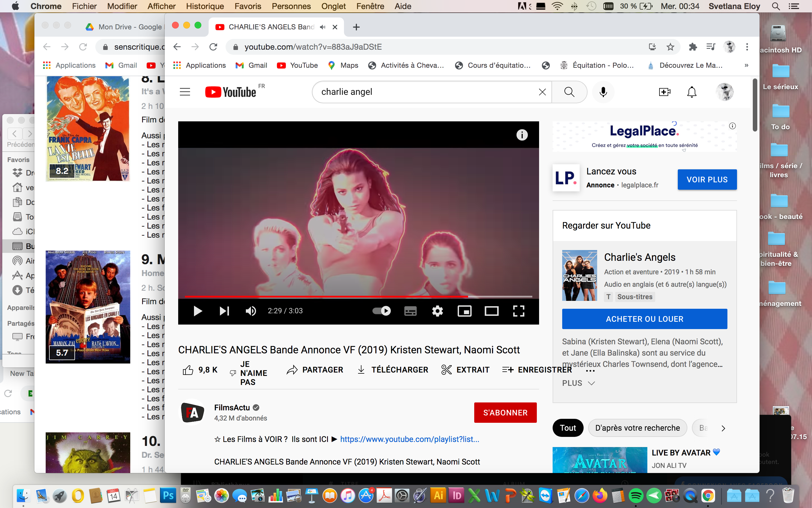Skip to next video in player
The height and width of the screenshot is (508, 812).
[x=224, y=311]
